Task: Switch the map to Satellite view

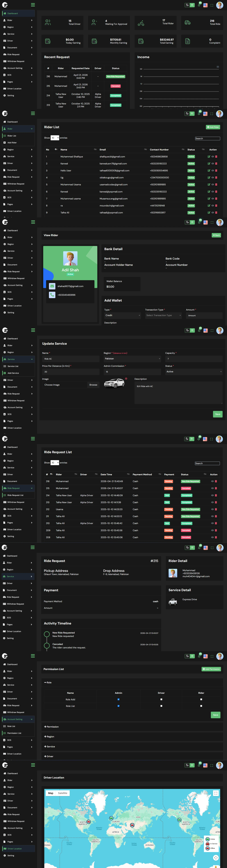Action: click(63, 793)
